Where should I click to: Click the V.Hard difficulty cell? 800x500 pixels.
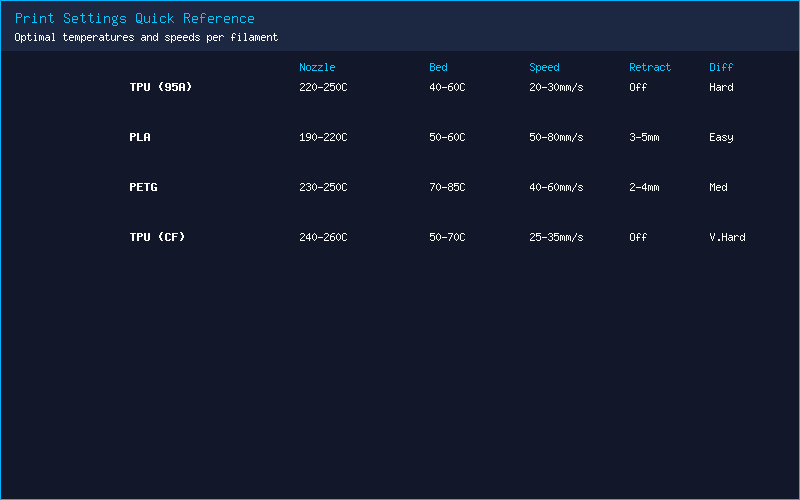pos(727,237)
